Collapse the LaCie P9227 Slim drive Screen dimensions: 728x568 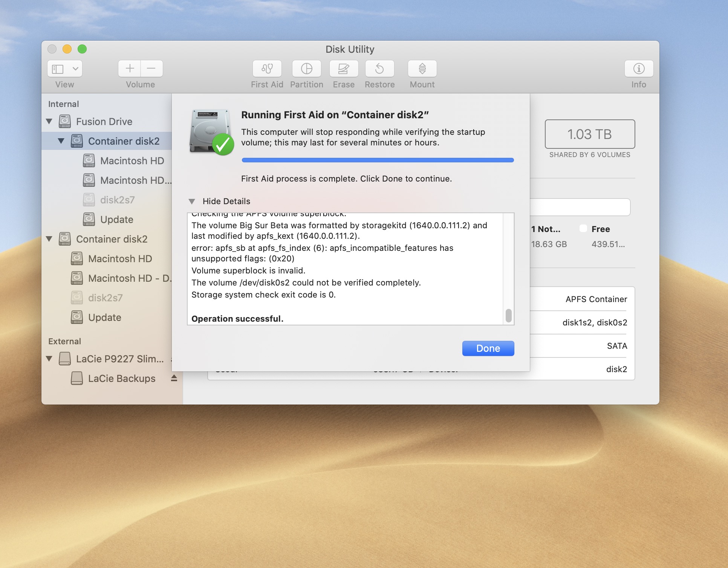point(49,359)
